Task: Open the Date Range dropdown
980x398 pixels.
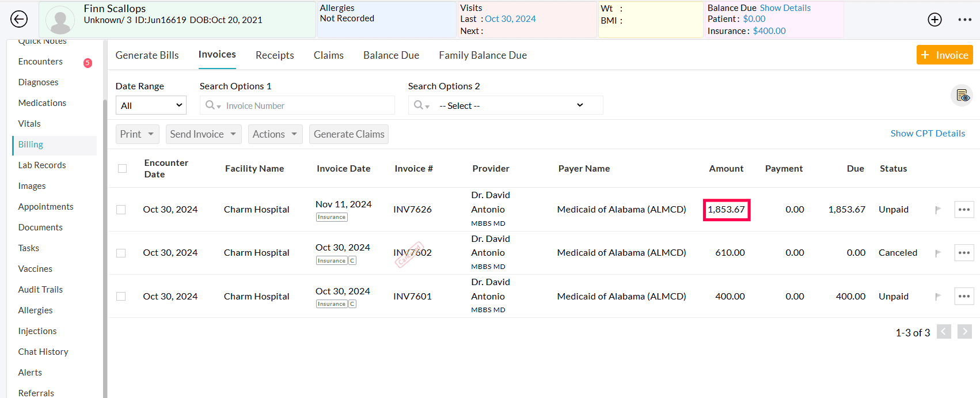Action: 151,105
